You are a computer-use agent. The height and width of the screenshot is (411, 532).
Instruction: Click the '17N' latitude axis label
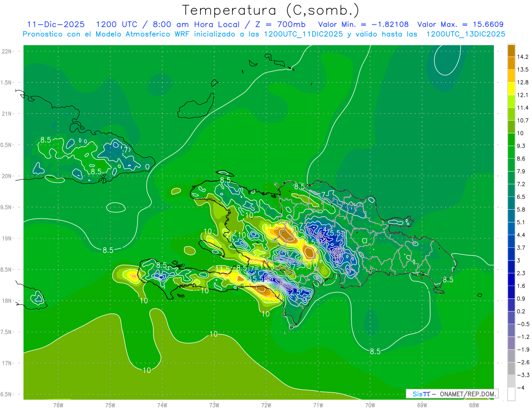pos(7,363)
